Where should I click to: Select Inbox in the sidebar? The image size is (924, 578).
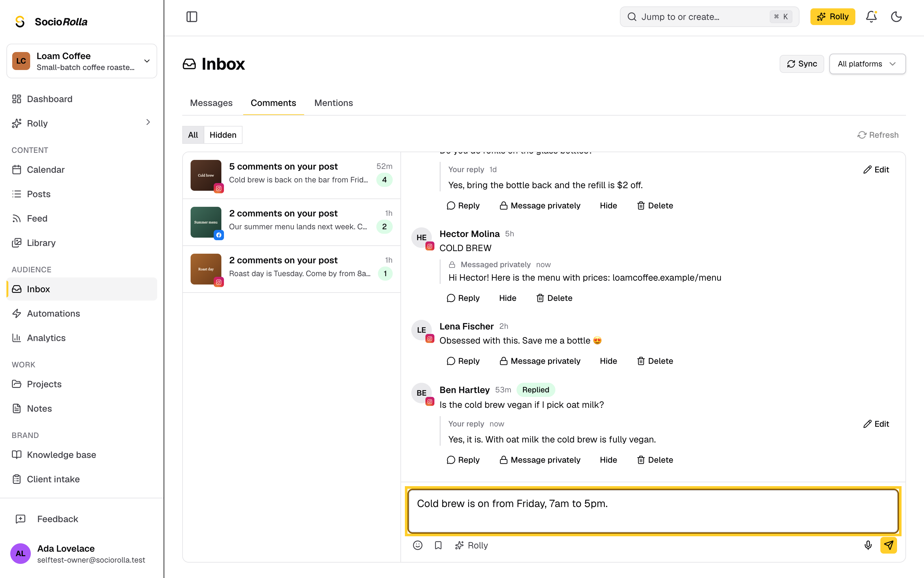coord(82,289)
